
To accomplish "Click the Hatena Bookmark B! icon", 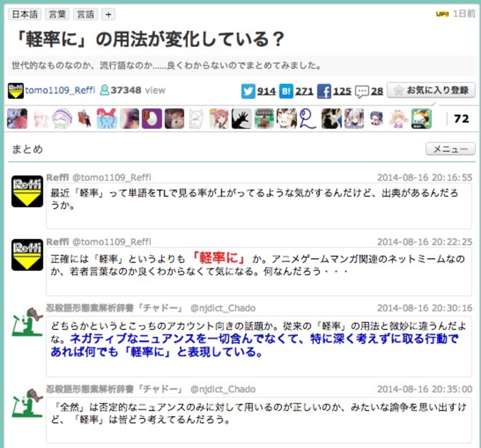I will (286, 91).
